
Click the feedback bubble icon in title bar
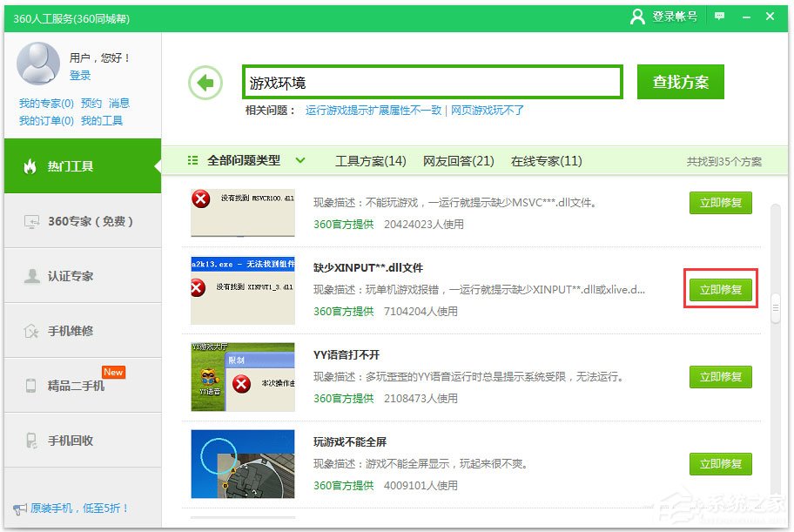pos(717,16)
